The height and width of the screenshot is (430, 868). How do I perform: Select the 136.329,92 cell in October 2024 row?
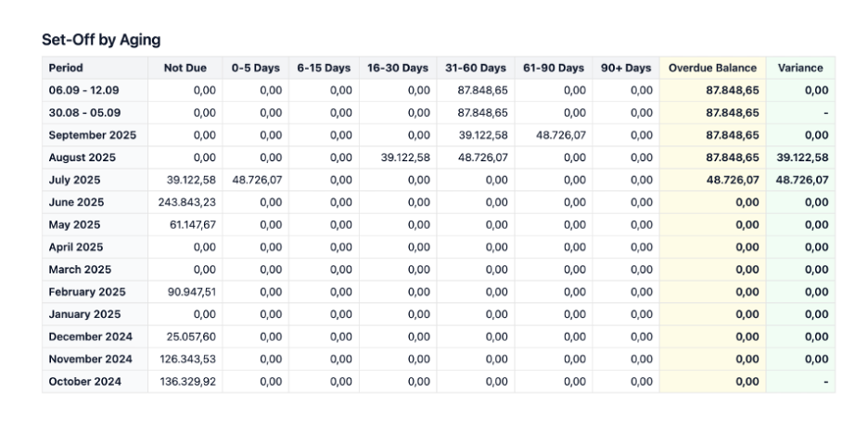tap(187, 381)
